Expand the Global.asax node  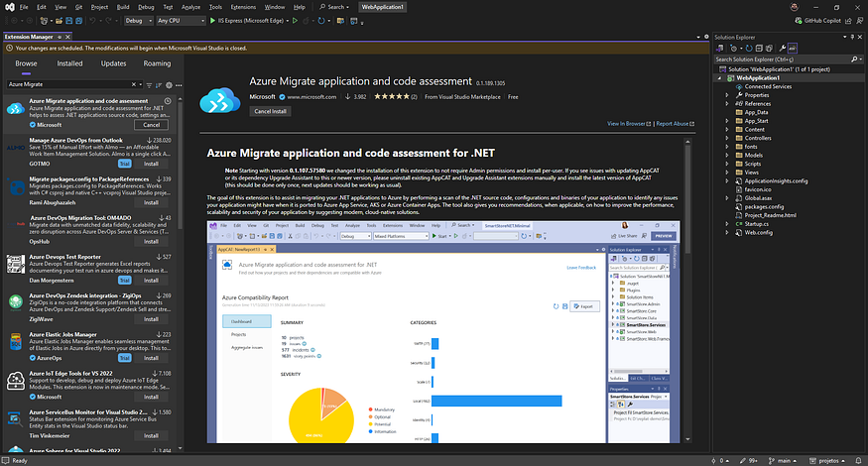tap(727, 198)
